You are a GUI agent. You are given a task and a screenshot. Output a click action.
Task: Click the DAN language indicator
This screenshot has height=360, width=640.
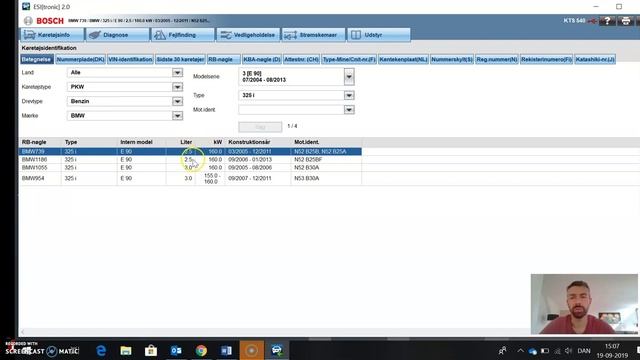tap(584, 351)
